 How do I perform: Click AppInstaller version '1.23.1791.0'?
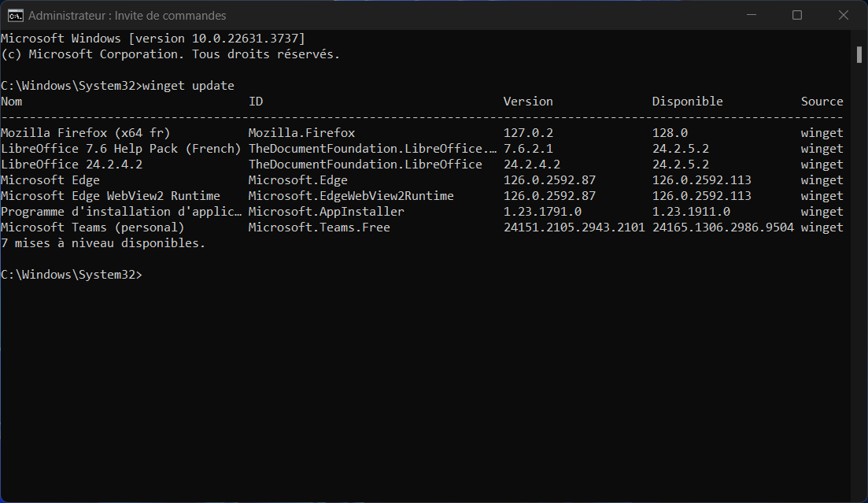542,212
